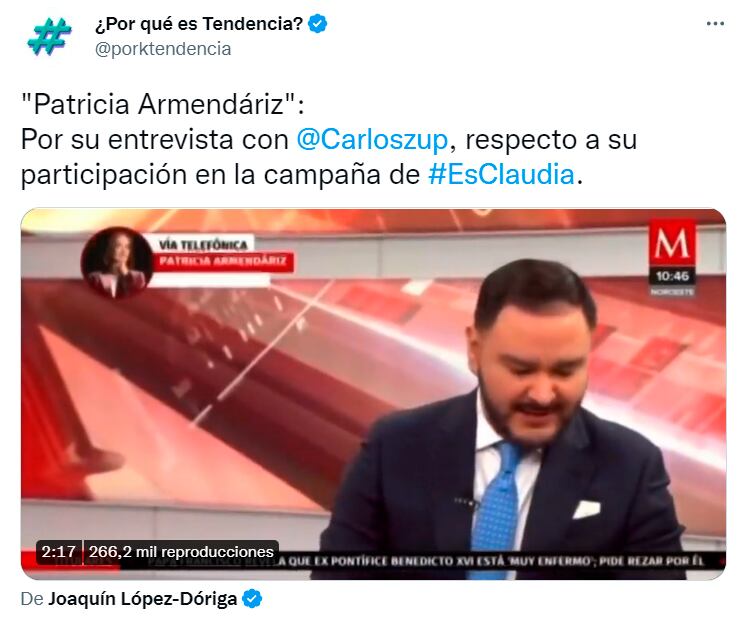Click the PATRICIA ARMENDÁRIZ red name banner
The image size is (747, 627).
pos(223,261)
